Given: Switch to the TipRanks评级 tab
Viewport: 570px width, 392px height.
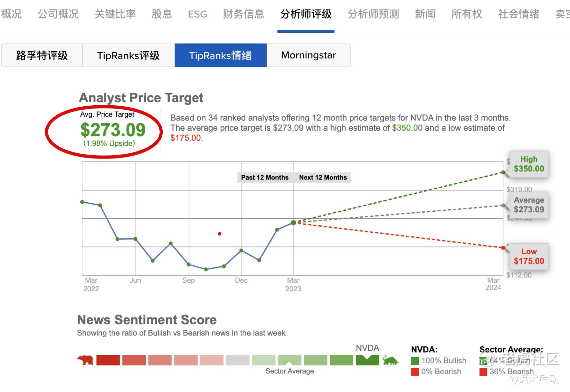Looking at the screenshot, I should coord(128,55).
